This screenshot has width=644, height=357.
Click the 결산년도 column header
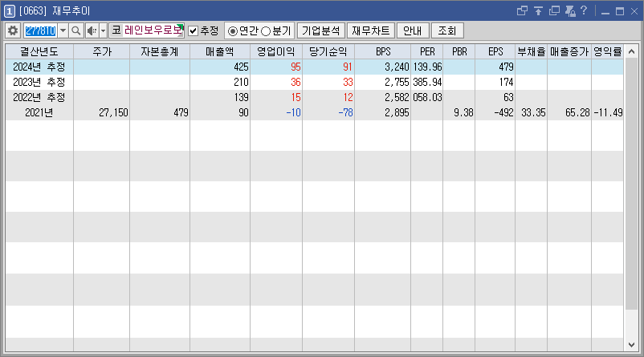(39, 51)
